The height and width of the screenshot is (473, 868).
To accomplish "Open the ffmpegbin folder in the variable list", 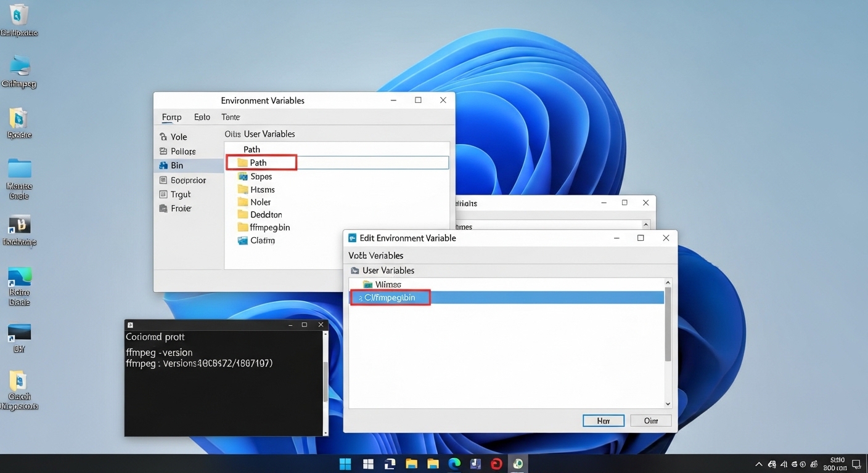I will pyautogui.click(x=269, y=227).
